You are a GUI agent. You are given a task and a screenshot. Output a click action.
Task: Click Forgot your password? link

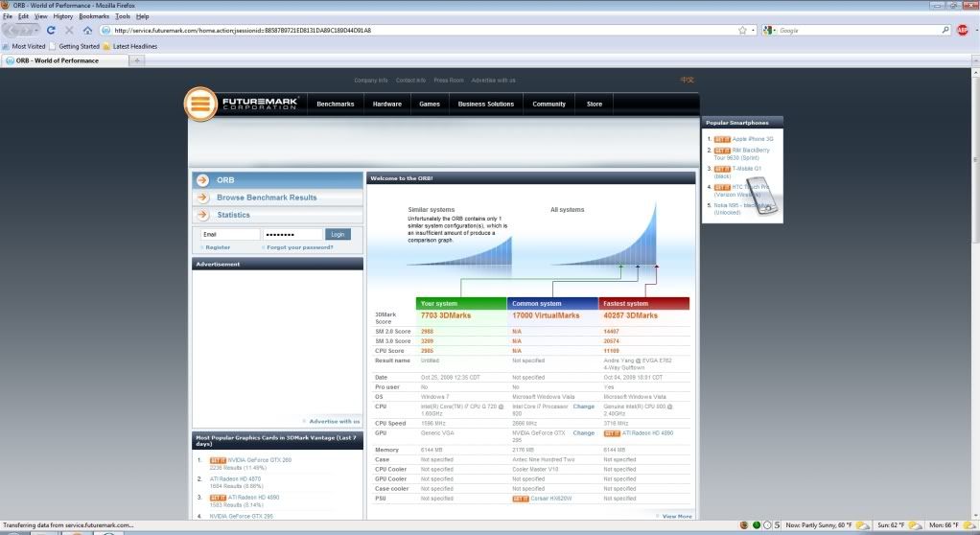coord(300,247)
